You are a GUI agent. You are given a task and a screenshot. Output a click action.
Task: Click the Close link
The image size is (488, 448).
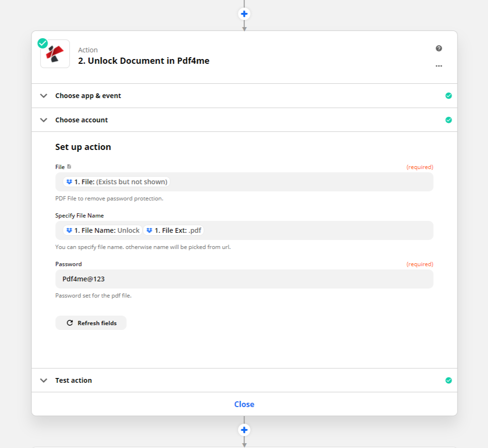244,404
